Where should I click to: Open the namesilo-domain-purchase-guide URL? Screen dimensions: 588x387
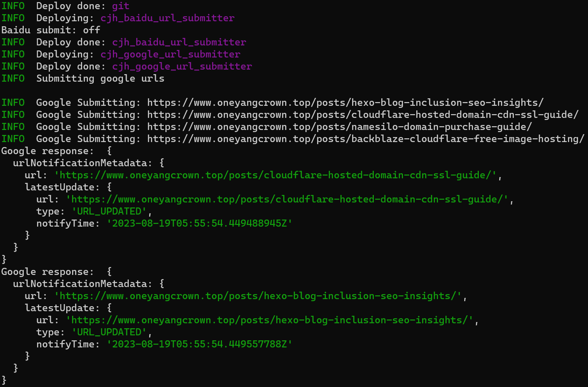pos(339,127)
